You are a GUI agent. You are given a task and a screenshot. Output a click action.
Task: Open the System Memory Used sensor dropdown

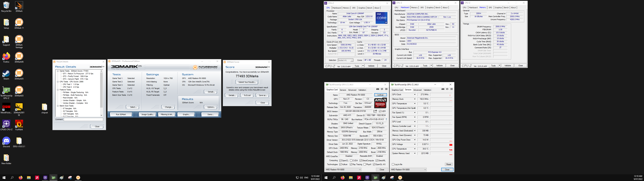[415, 154]
